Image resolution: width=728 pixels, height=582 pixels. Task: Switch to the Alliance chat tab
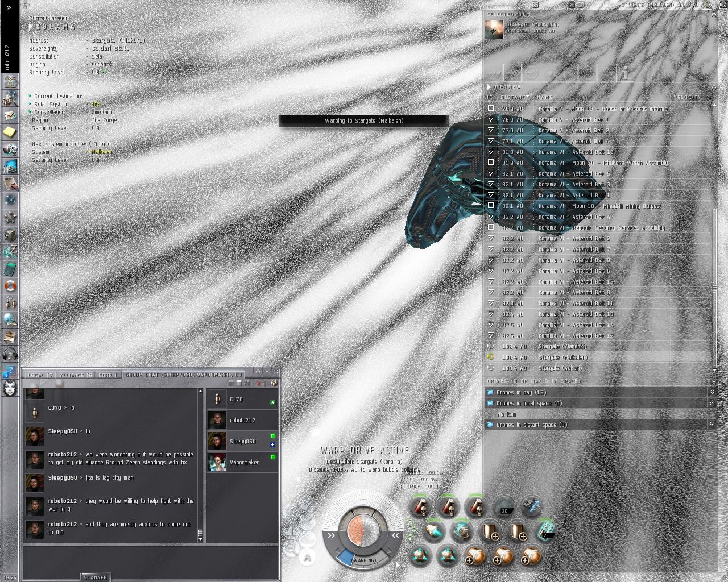(x=76, y=375)
